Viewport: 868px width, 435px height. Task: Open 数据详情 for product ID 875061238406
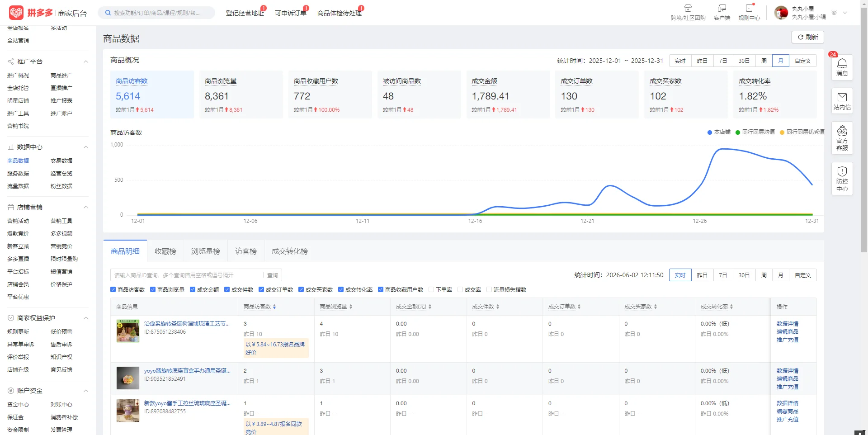787,324
